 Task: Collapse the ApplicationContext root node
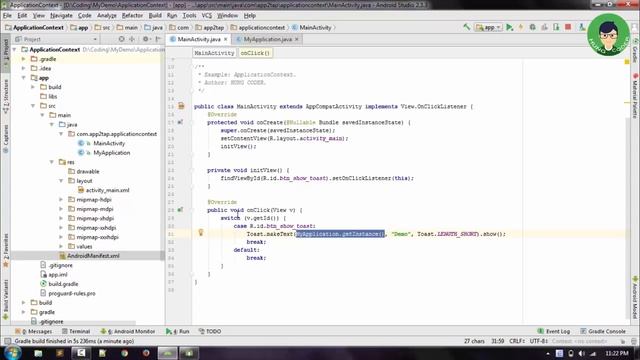[15, 49]
